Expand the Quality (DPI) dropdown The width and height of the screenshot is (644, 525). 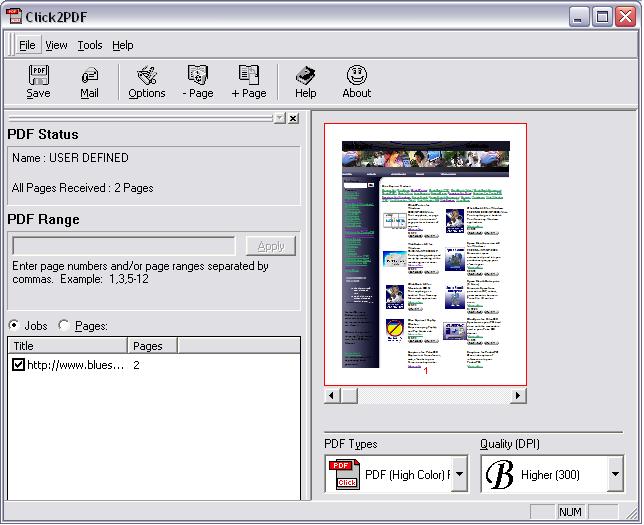coord(615,475)
